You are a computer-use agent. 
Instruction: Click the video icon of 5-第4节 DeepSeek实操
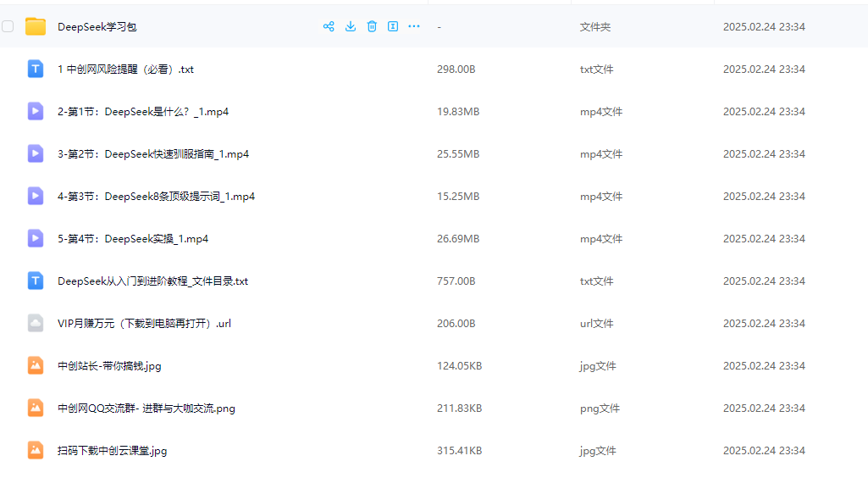(36, 239)
